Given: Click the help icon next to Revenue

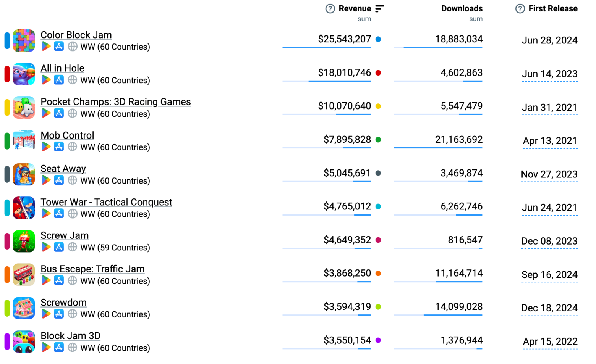Looking at the screenshot, I should (330, 9).
